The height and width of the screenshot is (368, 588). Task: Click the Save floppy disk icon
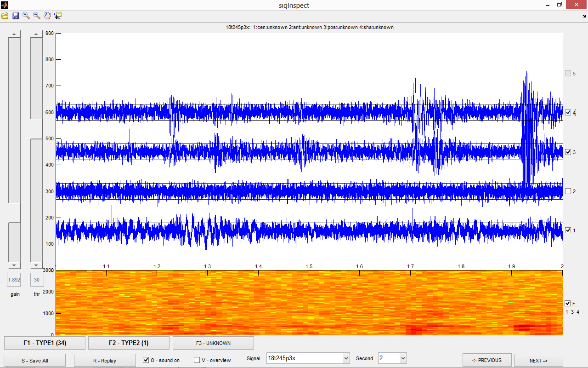click(16, 16)
